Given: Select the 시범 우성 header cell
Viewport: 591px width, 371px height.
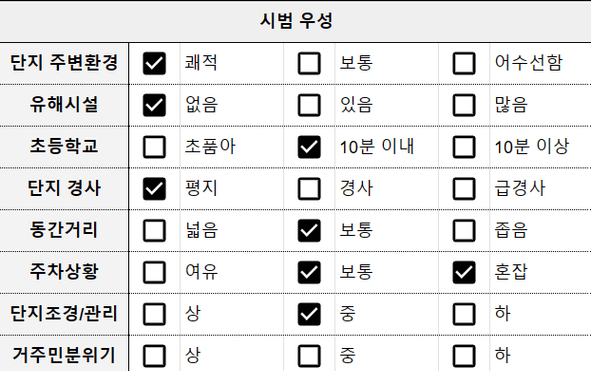Looking at the screenshot, I should (296, 21).
